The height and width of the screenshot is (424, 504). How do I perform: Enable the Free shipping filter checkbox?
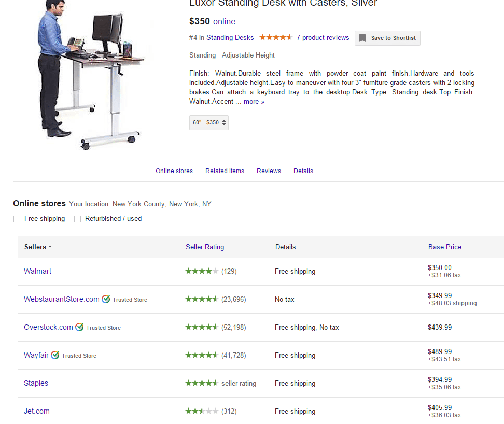(17, 219)
